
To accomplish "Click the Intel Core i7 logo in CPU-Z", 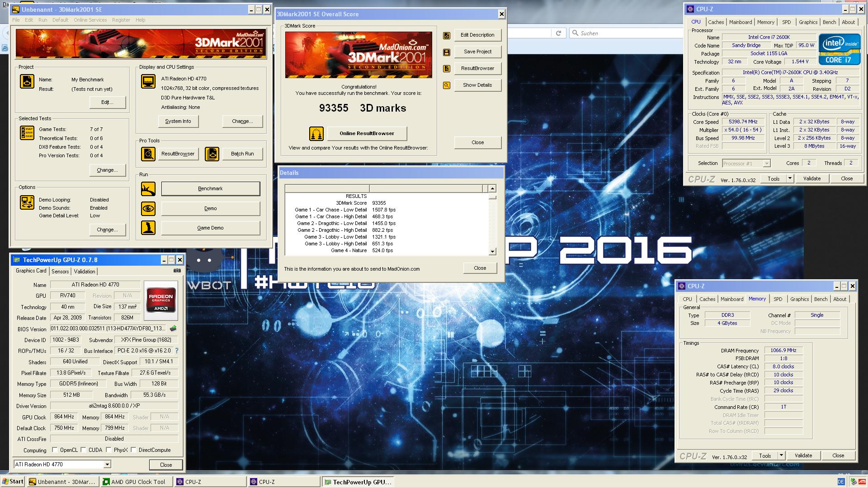I will [840, 49].
